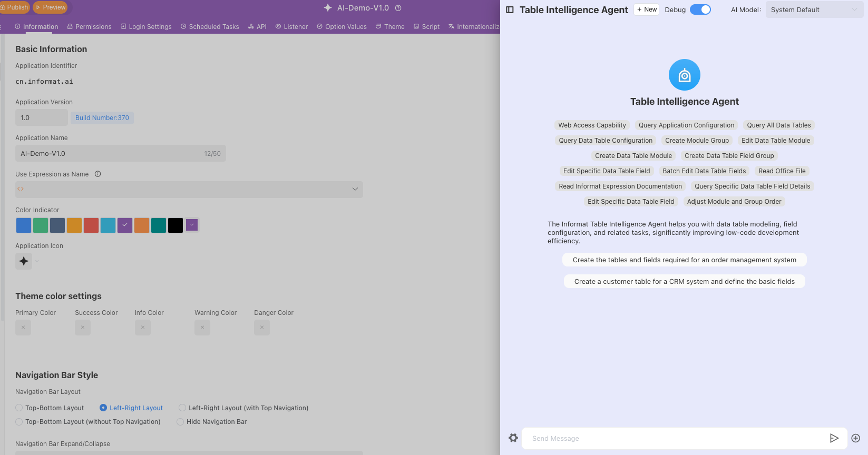
Task: Expand the application icon chevron
Action: click(37, 261)
